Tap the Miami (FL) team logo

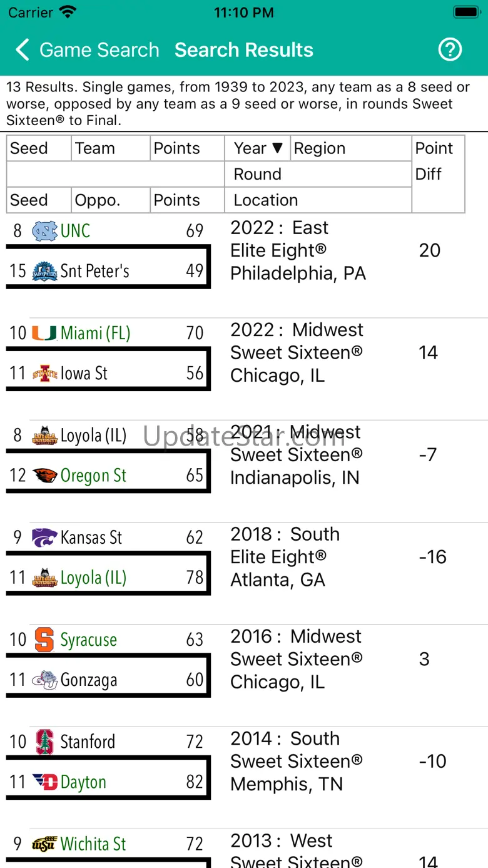[x=44, y=333]
